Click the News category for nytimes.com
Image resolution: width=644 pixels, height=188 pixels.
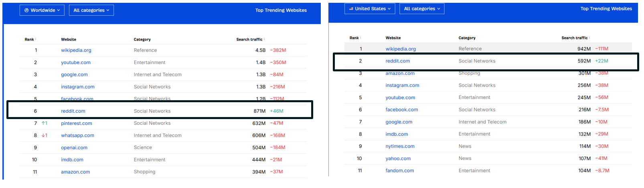(x=465, y=146)
